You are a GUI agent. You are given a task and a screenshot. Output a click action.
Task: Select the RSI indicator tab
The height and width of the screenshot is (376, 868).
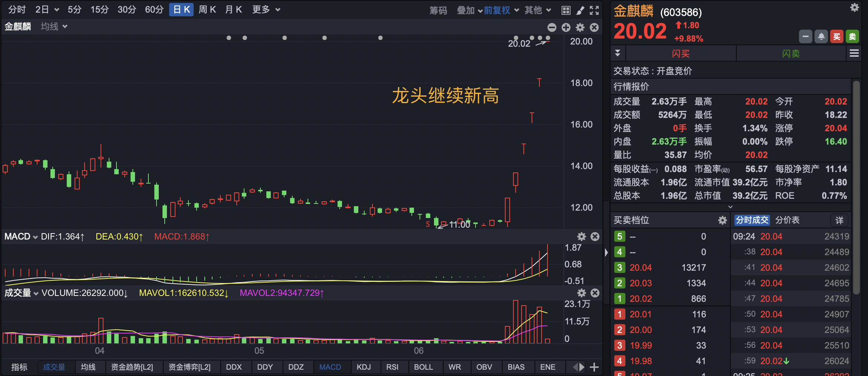(x=392, y=367)
